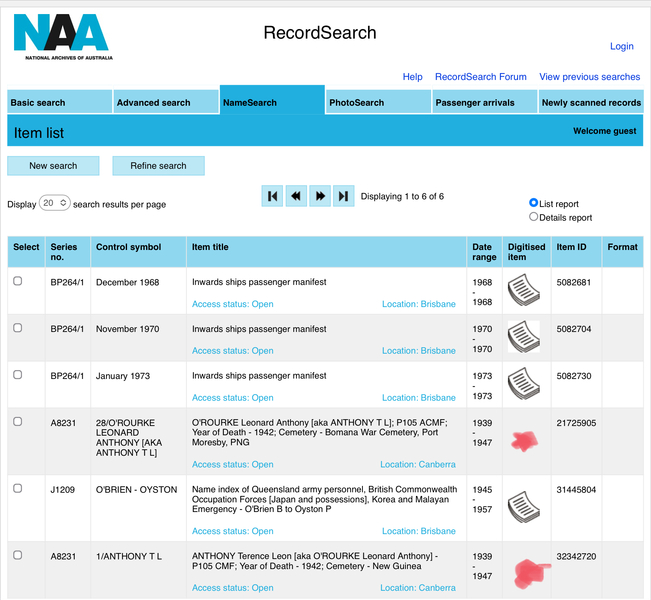Click Location: Canberra in the O'ROURKE row

click(418, 465)
